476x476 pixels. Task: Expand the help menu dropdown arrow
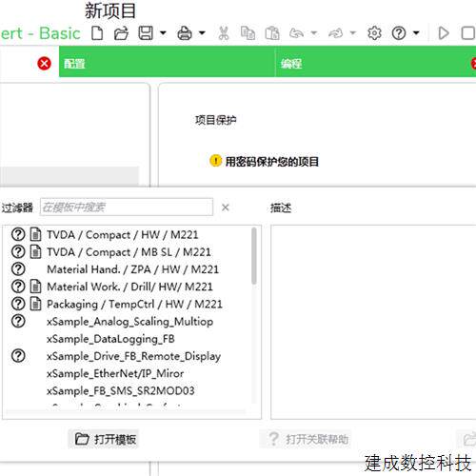[x=416, y=32]
